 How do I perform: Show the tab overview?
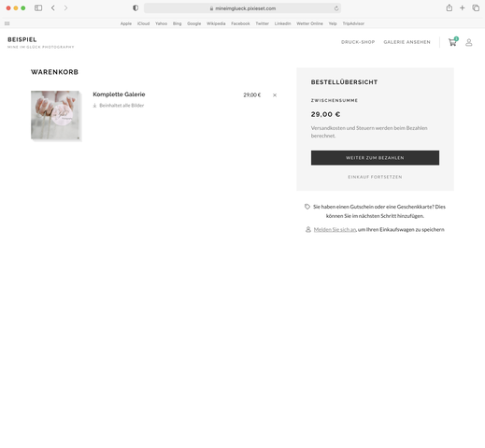(x=476, y=8)
